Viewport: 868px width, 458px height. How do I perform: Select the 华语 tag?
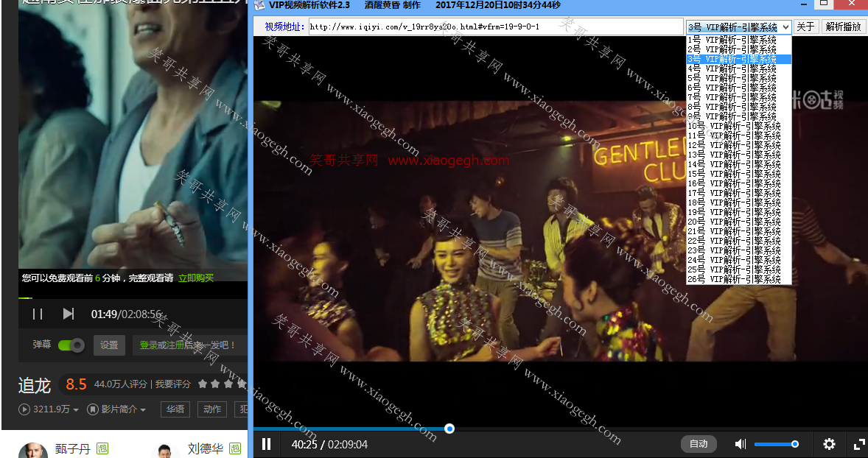tap(175, 409)
